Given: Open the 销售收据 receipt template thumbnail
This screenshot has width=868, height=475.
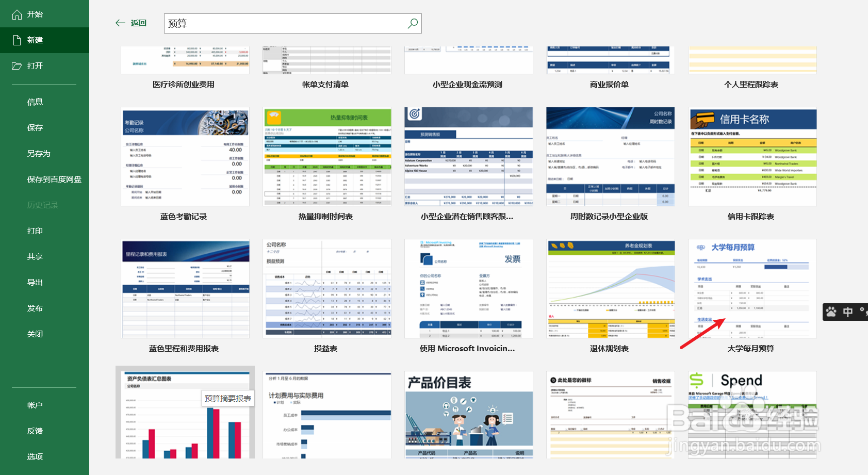Looking at the screenshot, I should tap(611, 415).
